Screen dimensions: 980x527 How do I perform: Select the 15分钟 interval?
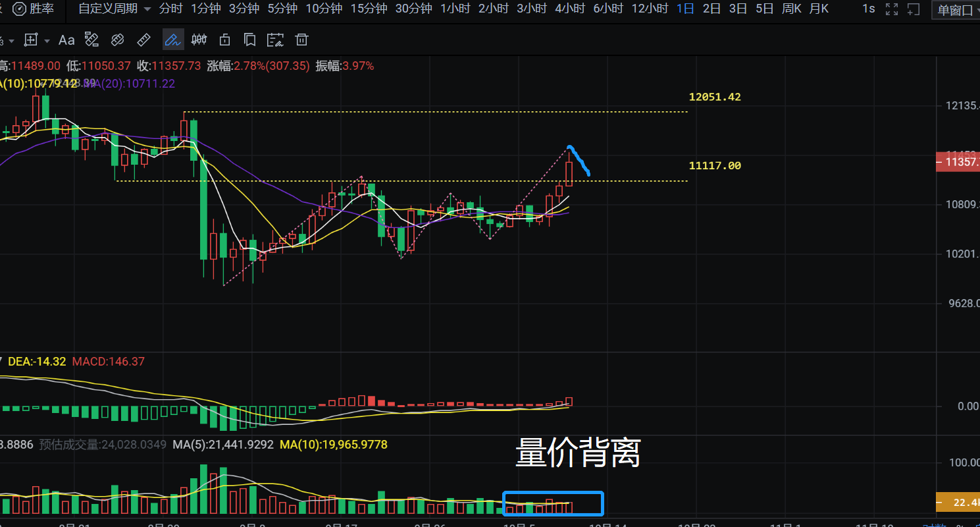tap(369, 9)
